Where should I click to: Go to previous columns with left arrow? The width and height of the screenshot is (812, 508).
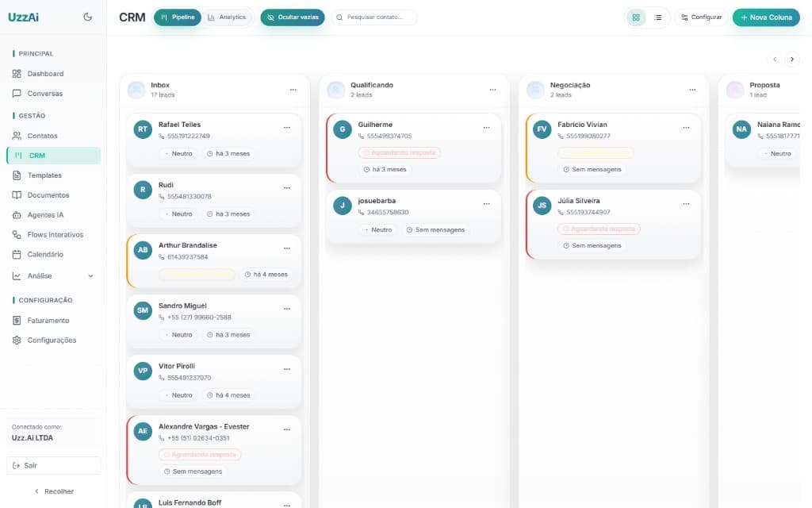(775, 59)
